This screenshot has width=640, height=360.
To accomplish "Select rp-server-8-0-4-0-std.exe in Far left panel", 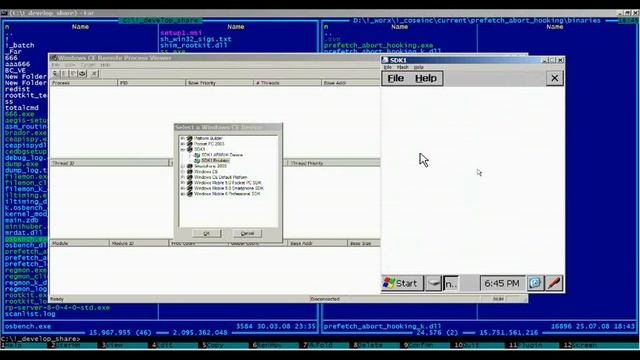I will pos(57,307).
